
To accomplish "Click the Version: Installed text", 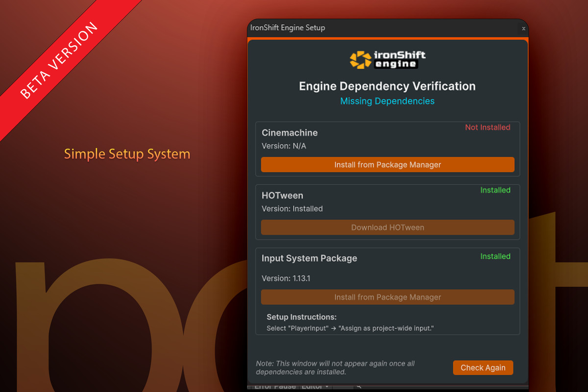I will pos(292,209).
